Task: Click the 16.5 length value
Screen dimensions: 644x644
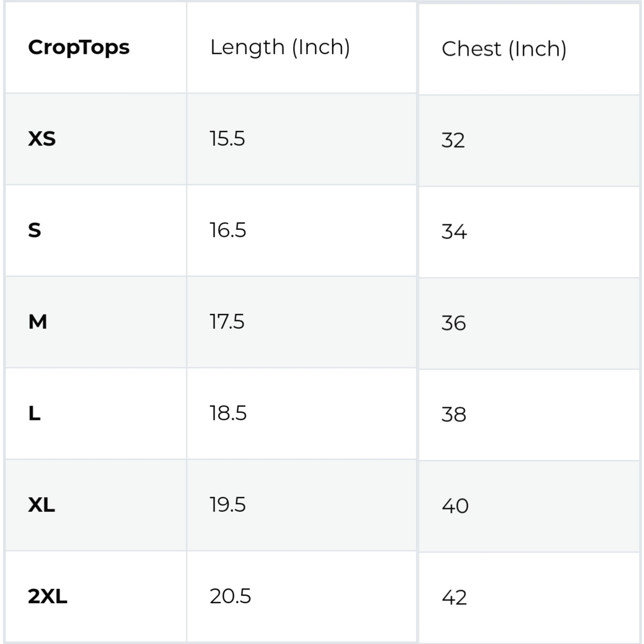Action: (x=228, y=230)
